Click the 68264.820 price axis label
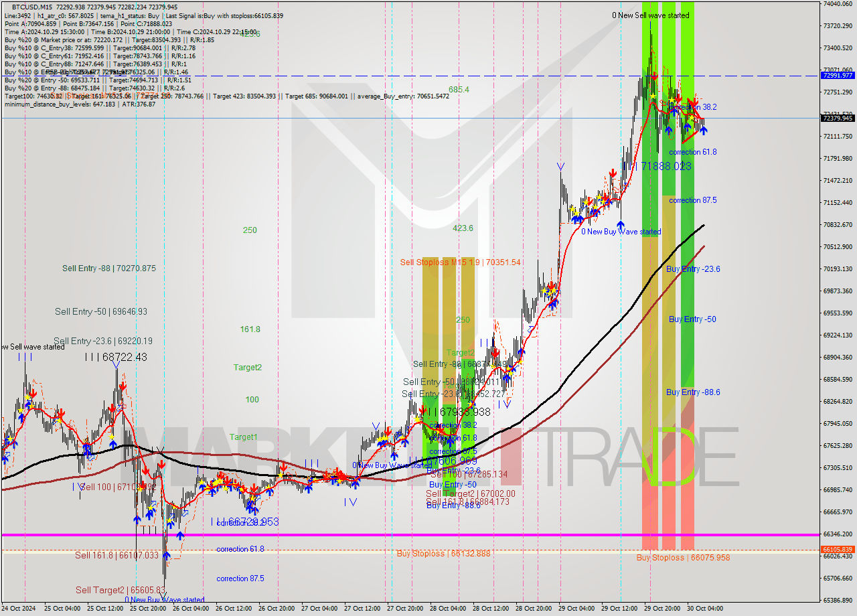 pos(838,402)
